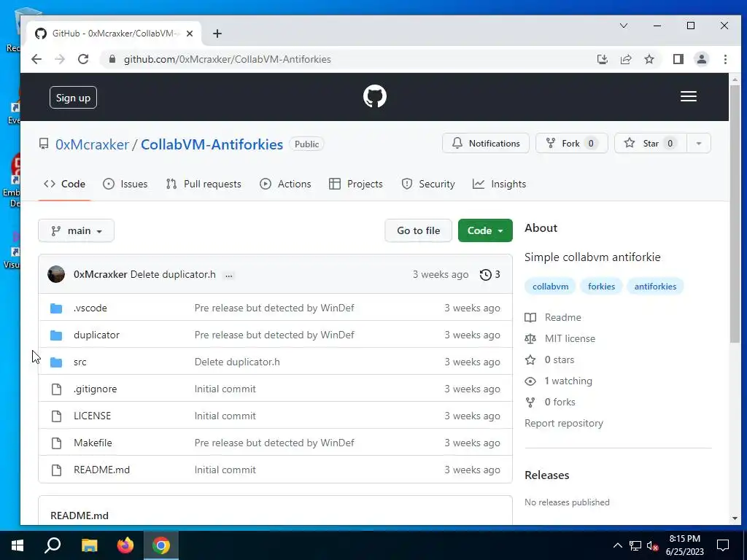Screen dimensions: 747x560
Task: Star the repository
Action: point(651,144)
